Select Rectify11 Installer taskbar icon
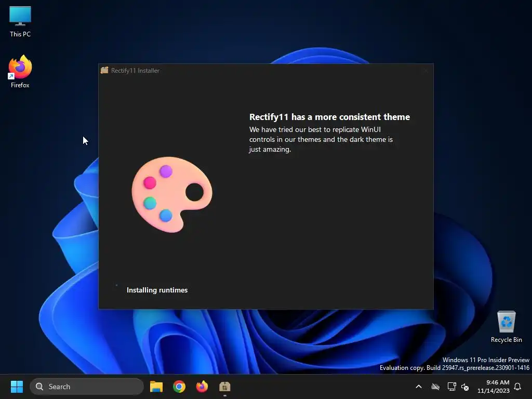 [224, 387]
